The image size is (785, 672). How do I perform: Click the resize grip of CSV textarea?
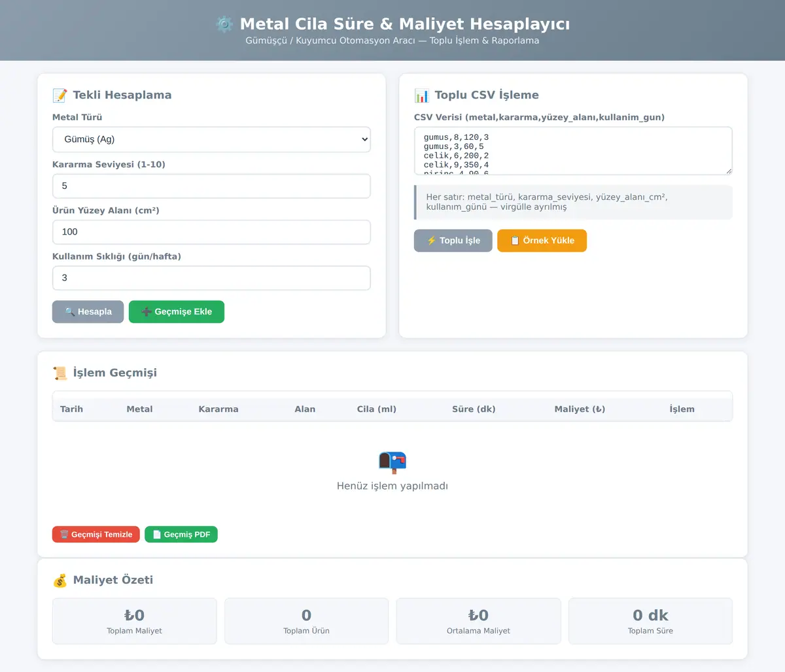[x=728, y=171]
